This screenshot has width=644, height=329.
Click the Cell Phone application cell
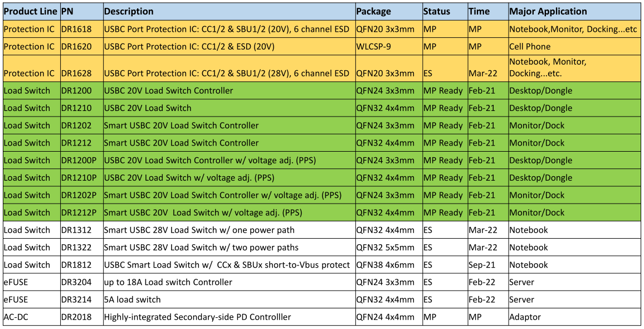(574, 46)
